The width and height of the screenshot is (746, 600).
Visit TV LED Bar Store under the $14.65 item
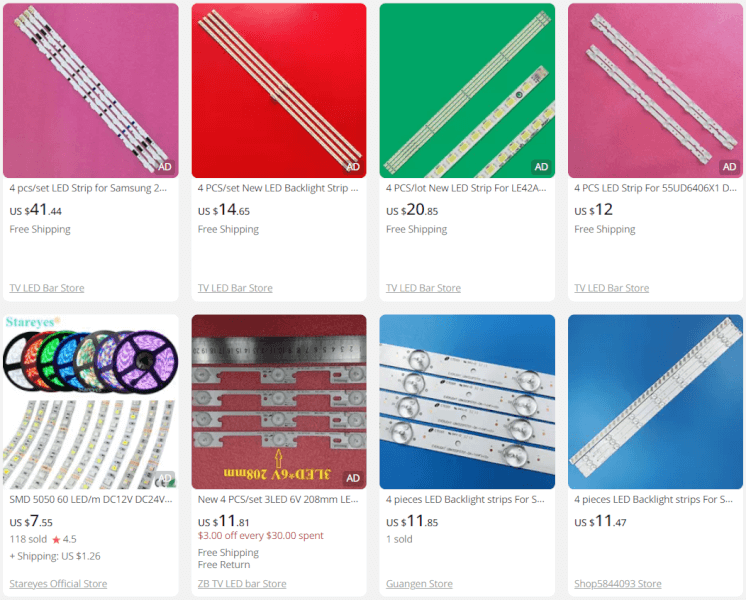[235, 288]
